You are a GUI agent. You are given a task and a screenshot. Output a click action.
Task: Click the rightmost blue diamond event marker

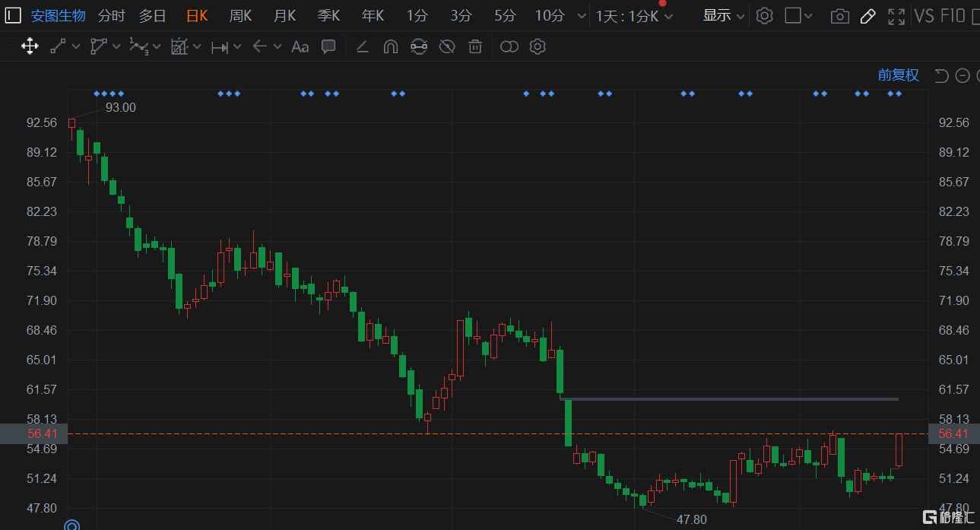tap(899, 94)
